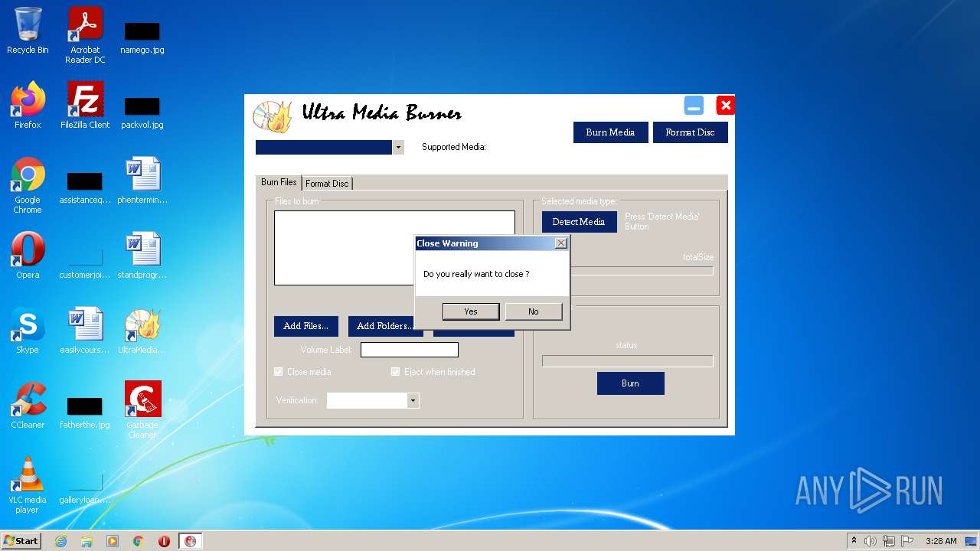Image resolution: width=980 pixels, height=551 pixels.
Task: Open the Google Chrome desktop shortcut
Action: tap(28, 185)
